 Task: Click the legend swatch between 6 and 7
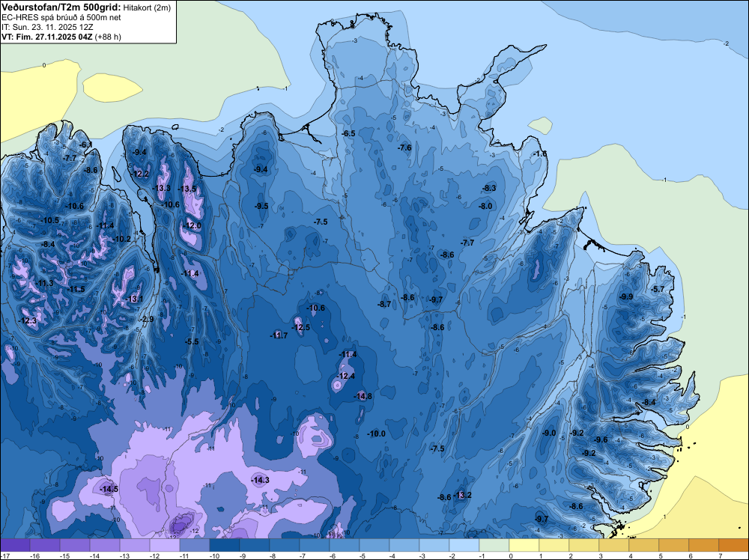(x=703, y=545)
